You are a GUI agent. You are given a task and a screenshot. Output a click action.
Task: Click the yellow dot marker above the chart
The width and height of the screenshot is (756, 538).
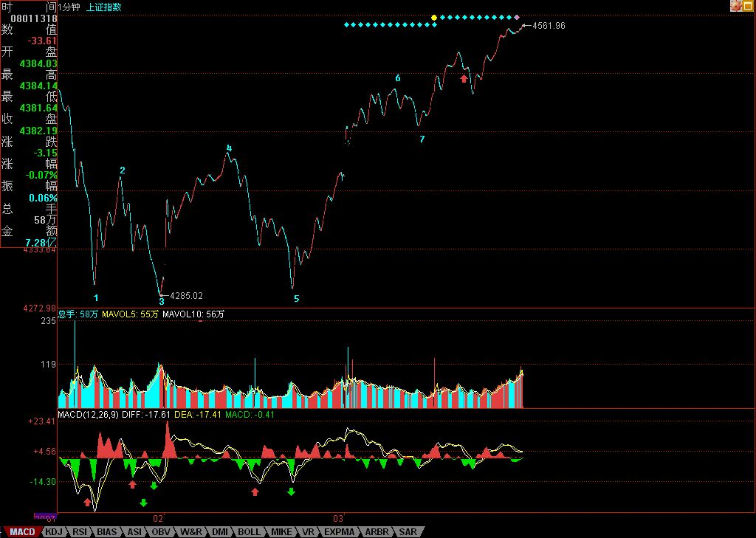pyautogui.click(x=434, y=16)
